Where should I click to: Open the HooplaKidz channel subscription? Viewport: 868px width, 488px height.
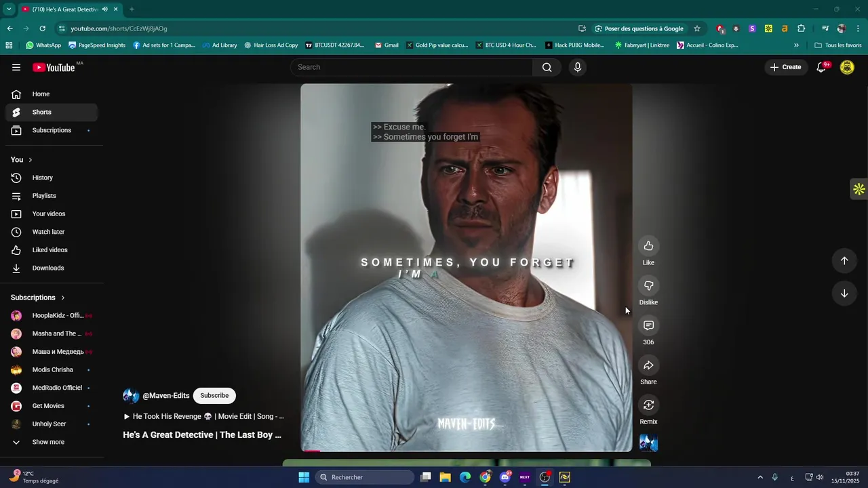coord(52,316)
